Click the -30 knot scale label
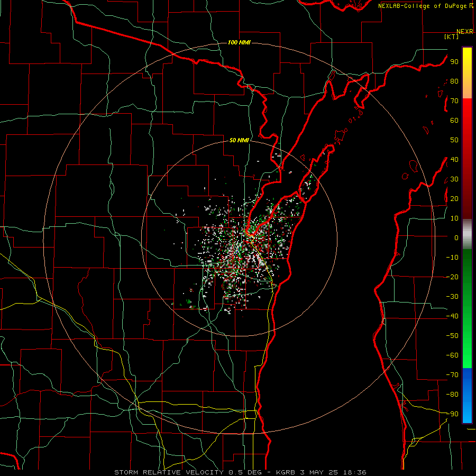The height and width of the screenshot is (476, 476). (x=452, y=297)
